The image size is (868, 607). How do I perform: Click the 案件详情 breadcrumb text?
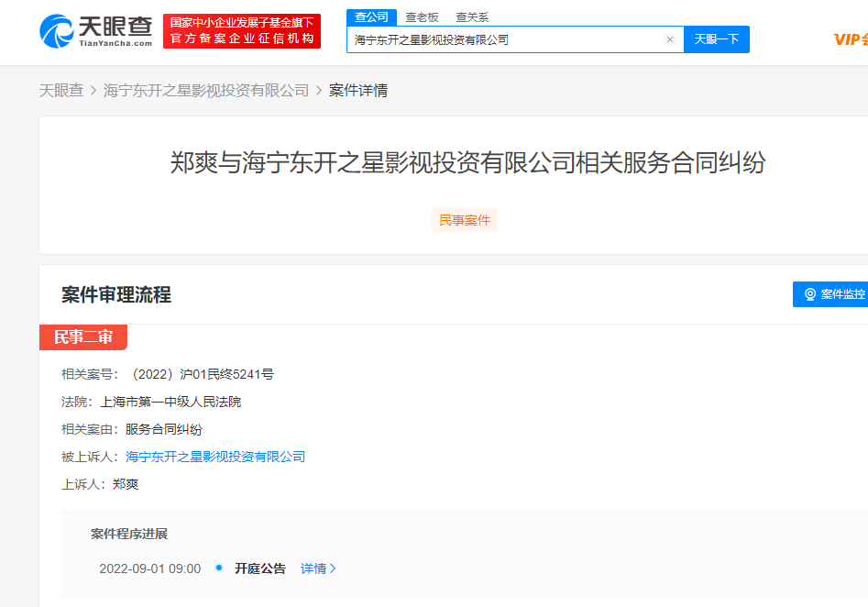pos(358,90)
